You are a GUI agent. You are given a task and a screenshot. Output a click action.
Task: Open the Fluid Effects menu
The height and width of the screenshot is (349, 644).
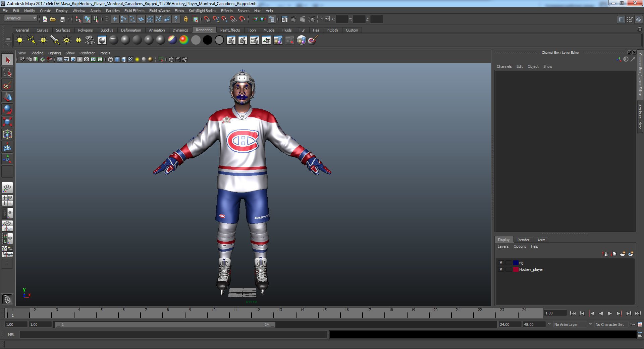point(134,11)
